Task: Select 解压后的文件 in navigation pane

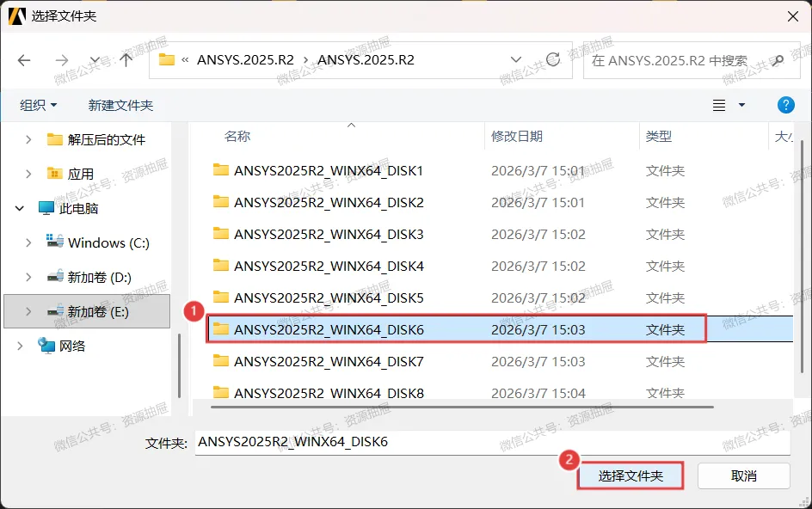Action: pyautogui.click(x=106, y=139)
